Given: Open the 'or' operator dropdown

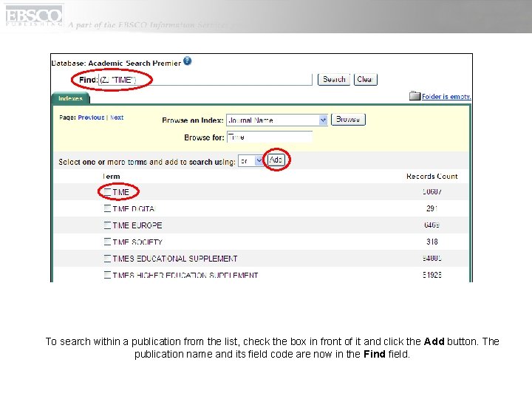Looking at the screenshot, I should 250,161.
